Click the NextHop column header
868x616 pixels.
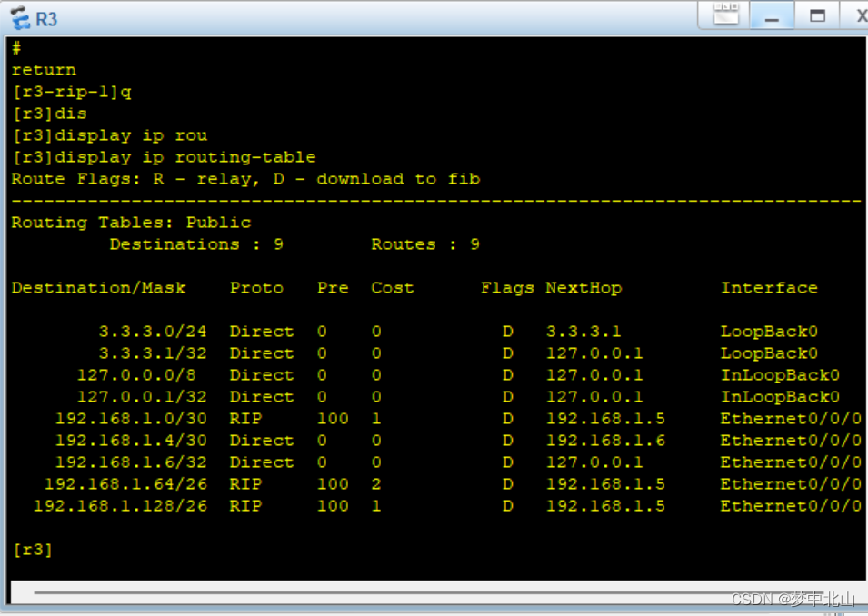(x=584, y=288)
